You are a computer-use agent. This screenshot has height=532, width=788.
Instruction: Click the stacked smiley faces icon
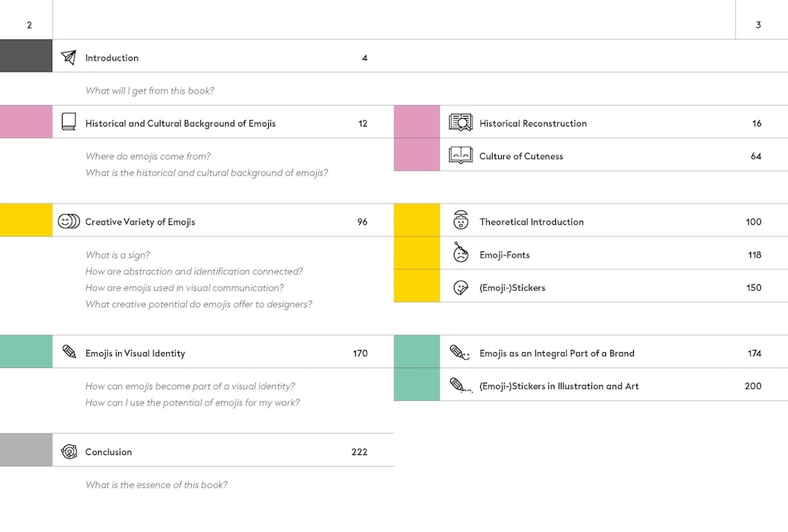69,221
